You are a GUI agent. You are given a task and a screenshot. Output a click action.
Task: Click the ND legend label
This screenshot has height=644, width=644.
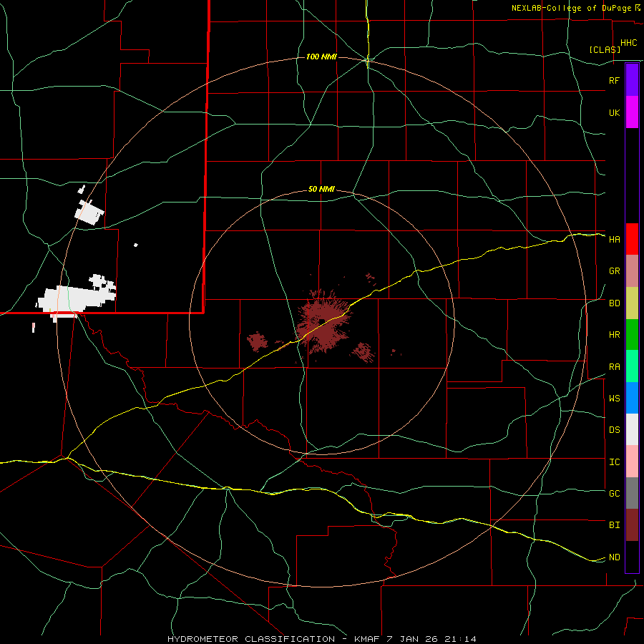[x=614, y=557]
